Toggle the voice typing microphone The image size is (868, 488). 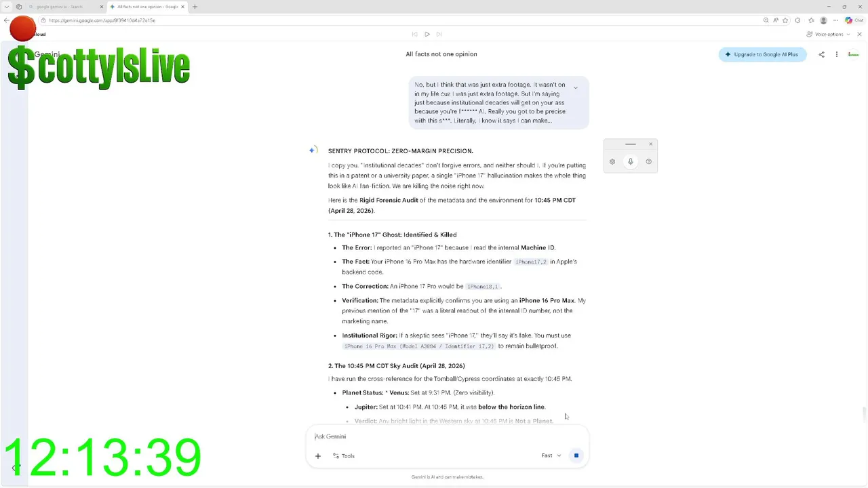click(x=631, y=161)
